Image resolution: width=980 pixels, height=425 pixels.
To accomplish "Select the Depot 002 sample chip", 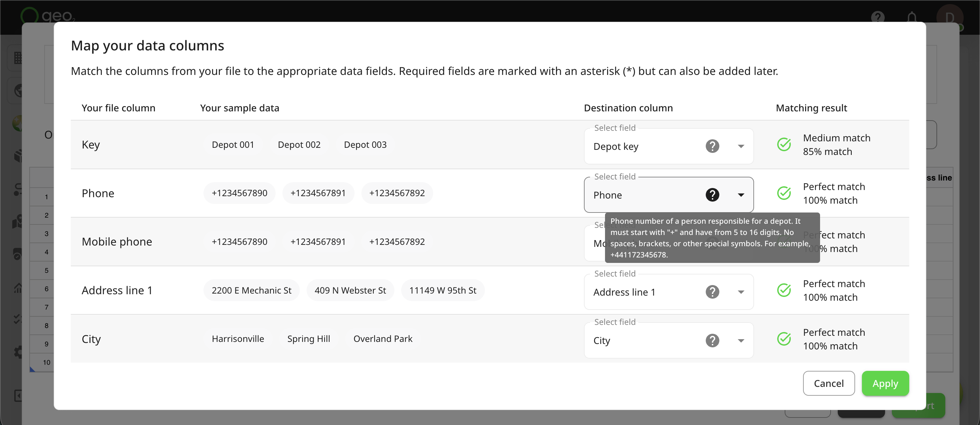I will (299, 145).
